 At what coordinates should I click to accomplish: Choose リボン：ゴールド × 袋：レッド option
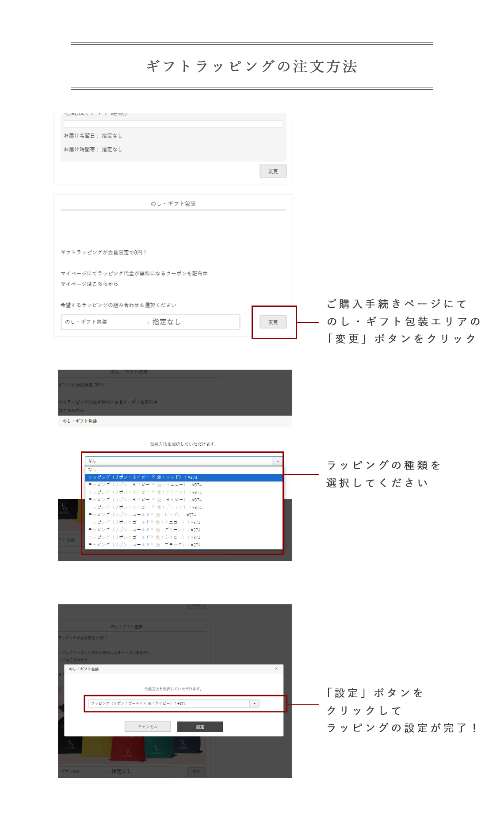click(142, 515)
